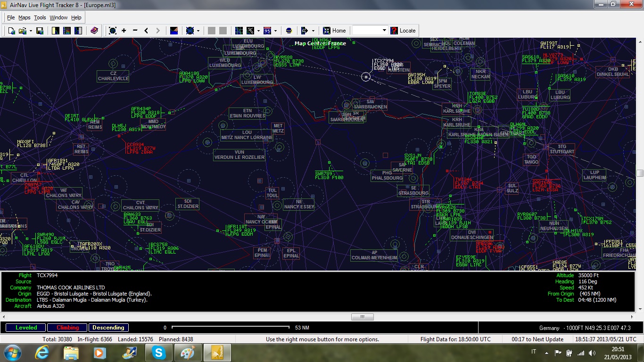Select the circled TCX7994 aircraft marker
Screen dimensions: 644x362
click(366, 77)
